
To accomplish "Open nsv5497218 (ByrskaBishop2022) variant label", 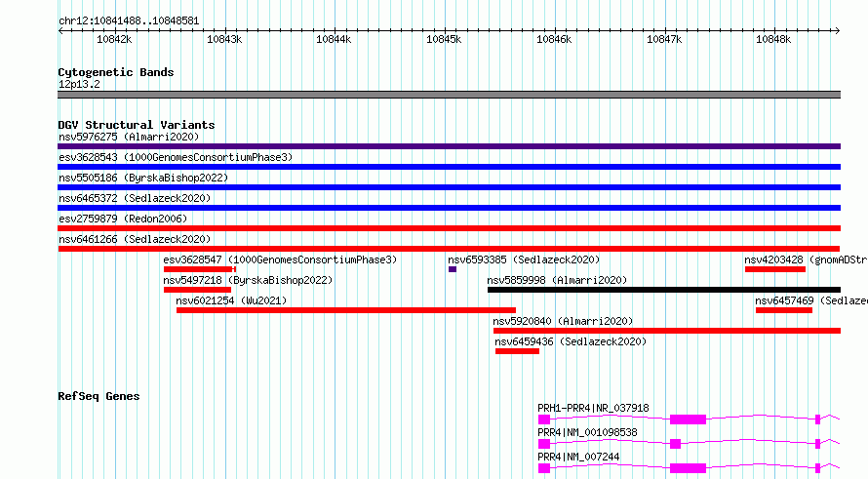I will tap(248, 280).
